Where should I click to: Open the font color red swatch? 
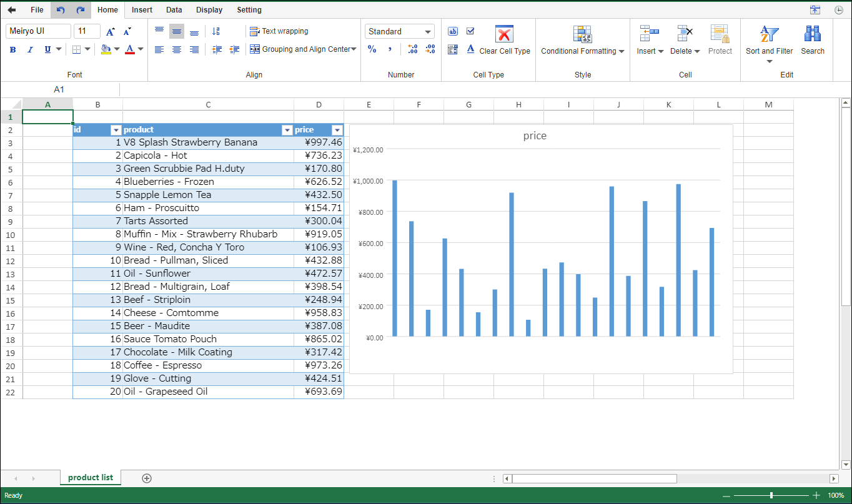(130, 49)
